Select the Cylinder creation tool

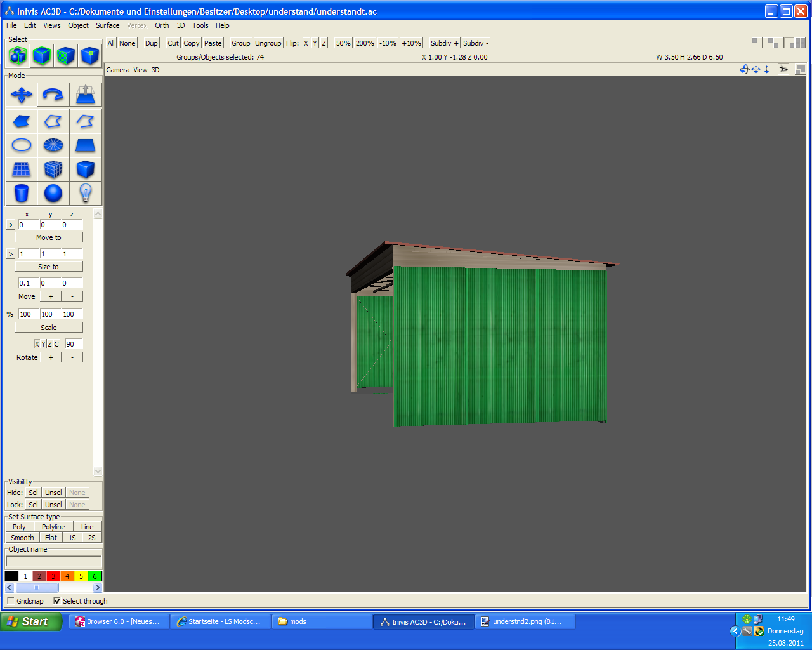(x=22, y=193)
